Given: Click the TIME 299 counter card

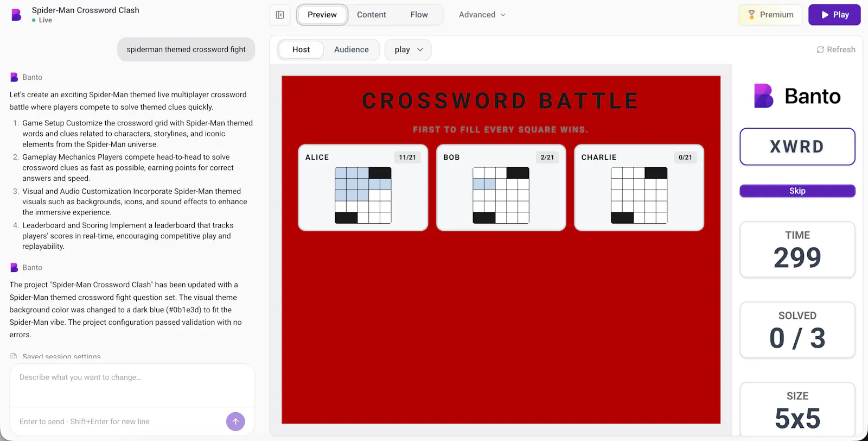Looking at the screenshot, I should 797,250.
